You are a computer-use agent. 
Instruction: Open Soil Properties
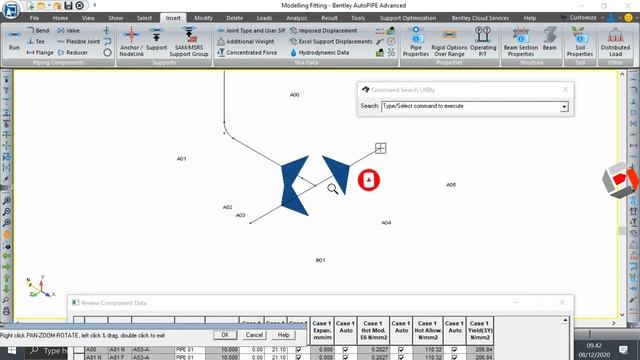[580, 42]
